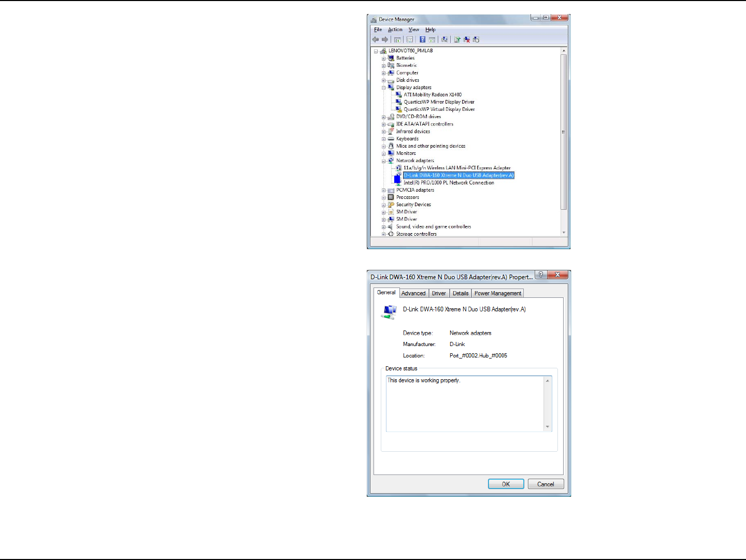Click the ATI Mobility Radeon X1400 device icon

(398, 95)
